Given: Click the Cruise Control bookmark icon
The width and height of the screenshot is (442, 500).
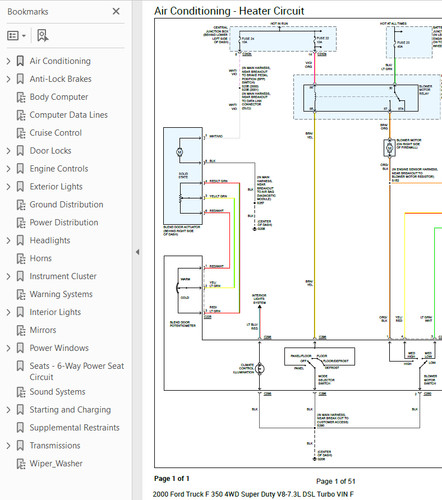Looking at the screenshot, I should [21, 133].
